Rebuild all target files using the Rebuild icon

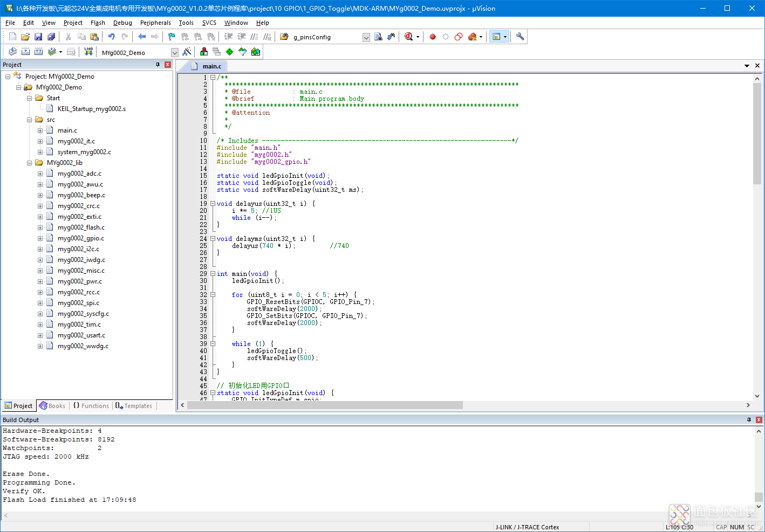(38, 52)
